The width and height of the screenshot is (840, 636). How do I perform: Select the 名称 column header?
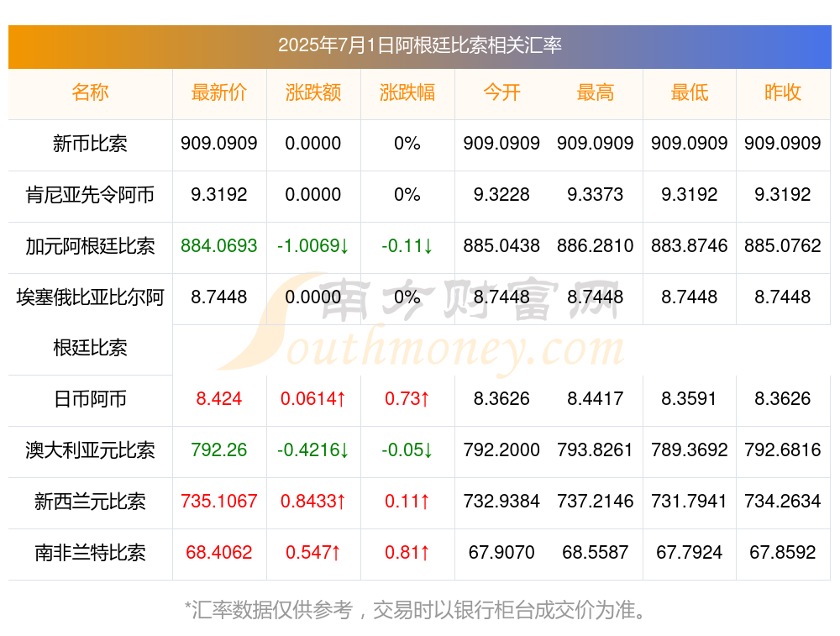(90, 92)
